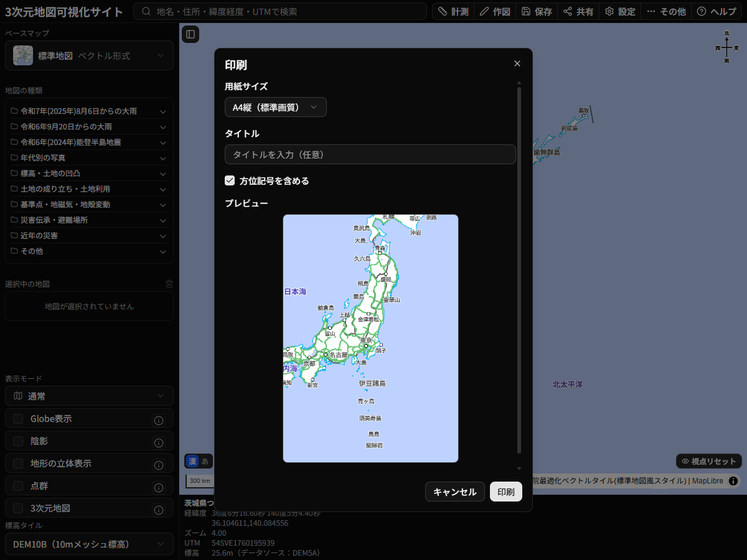
Task: Click the ズーム 4.00 value
Action: click(x=218, y=533)
